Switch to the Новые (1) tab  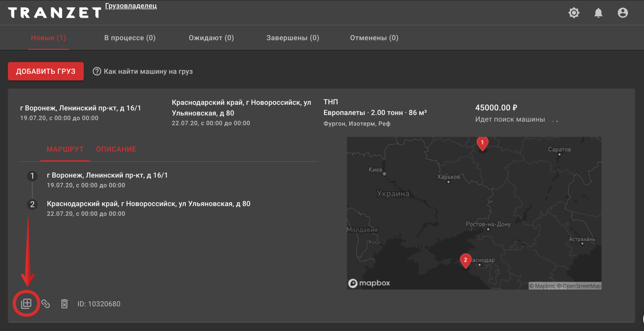click(48, 38)
